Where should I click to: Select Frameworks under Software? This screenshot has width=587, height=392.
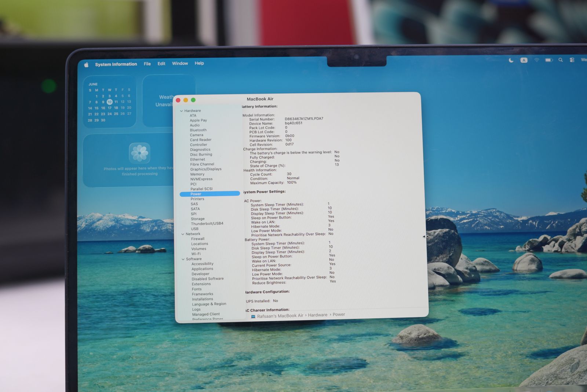click(x=203, y=294)
